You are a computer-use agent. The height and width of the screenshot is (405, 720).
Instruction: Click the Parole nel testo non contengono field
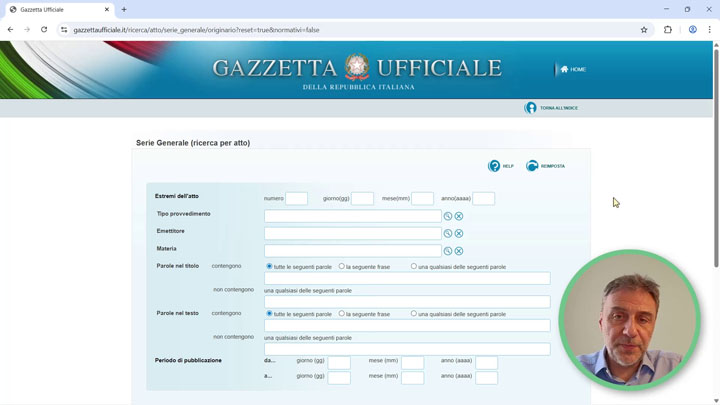point(407,349)
